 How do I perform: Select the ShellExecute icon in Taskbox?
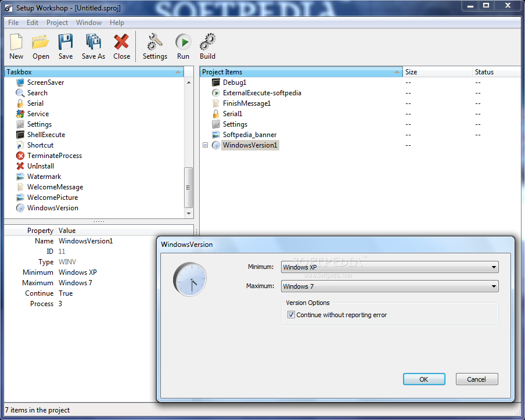[20, 135]
